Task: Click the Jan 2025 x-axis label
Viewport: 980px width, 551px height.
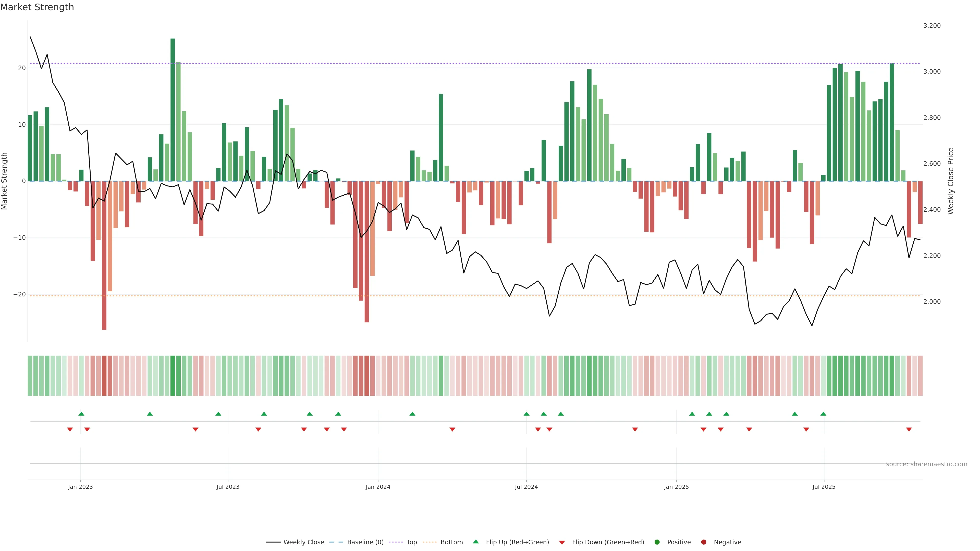Action: [x=676, y=487]
